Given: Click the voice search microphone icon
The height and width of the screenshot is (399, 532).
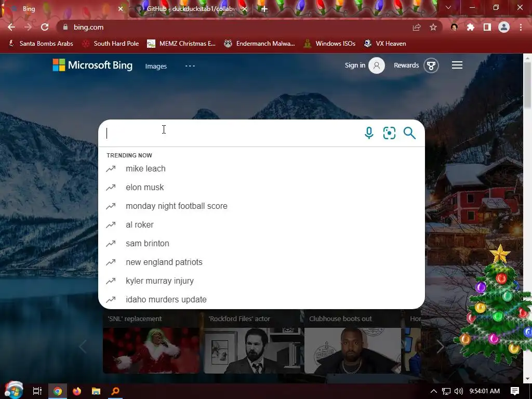Looking at the screenshot, I should point(369,133).
